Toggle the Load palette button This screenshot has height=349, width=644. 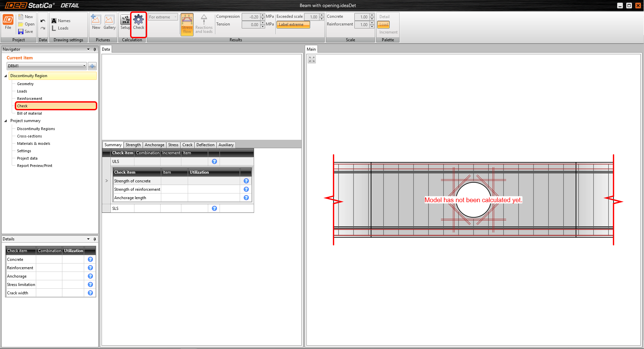pos(384,24)
